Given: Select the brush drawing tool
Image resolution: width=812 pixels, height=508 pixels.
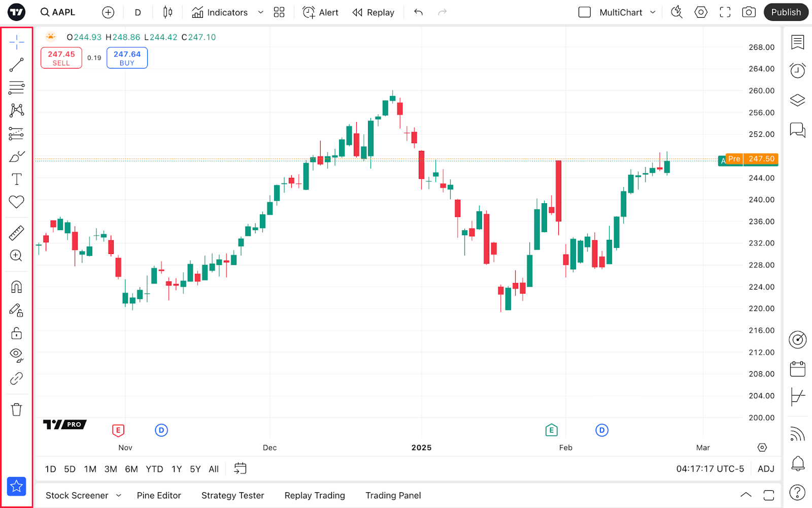Looking at the screenshot, I should click(16, 156).
